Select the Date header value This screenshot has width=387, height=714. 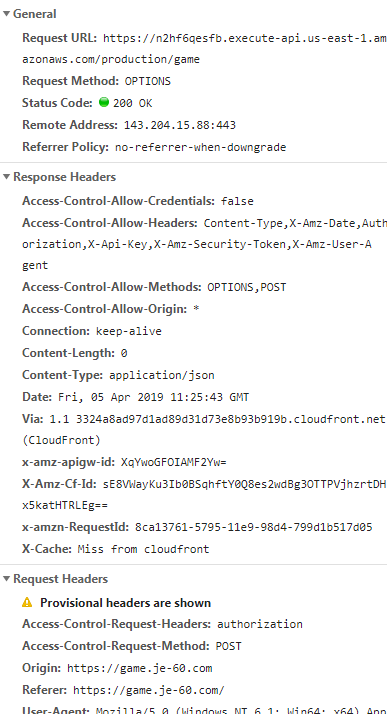pyautogui.click(x=153, y=398)
